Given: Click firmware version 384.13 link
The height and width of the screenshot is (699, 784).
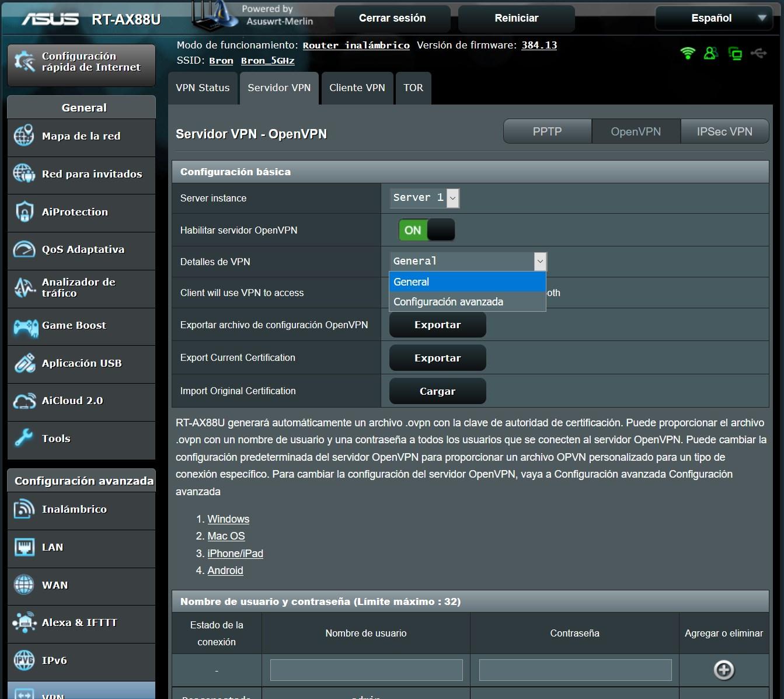Looking at the screenshot, I should click(539, 45).
